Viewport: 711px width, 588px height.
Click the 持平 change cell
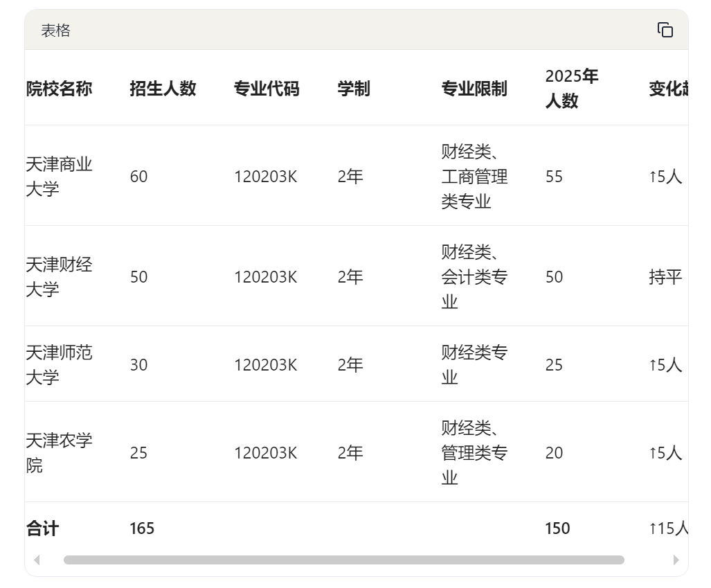(x=665, y=277)
